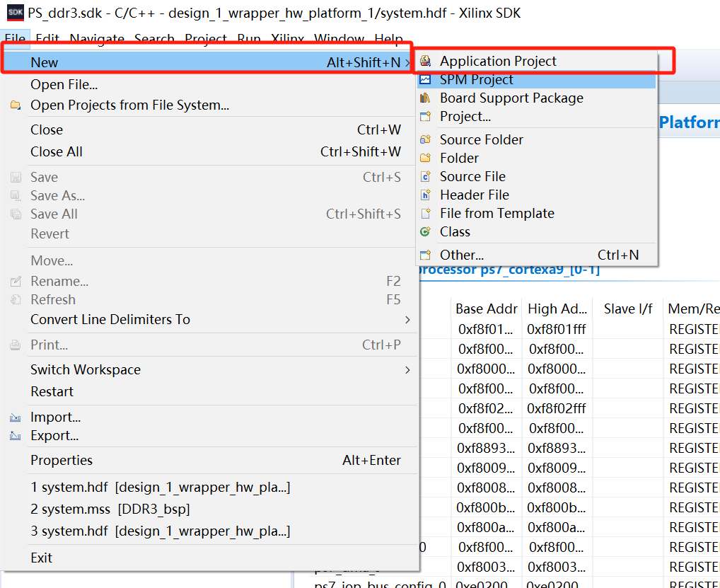720x588 pixels.
Task: Click the Export icon in File menu
Action: [16, 435]
